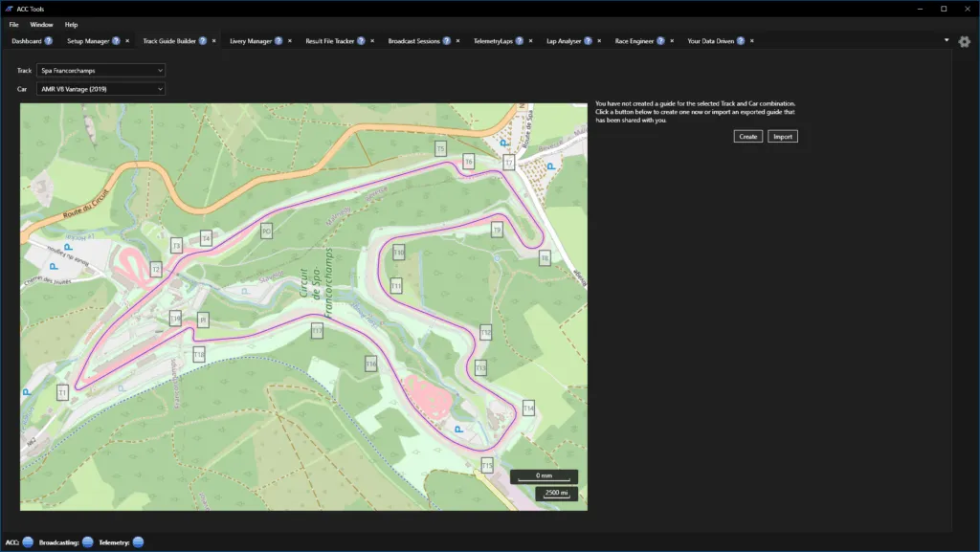
Task: Close the Race Engineer tab
Action: coord(672,41)
